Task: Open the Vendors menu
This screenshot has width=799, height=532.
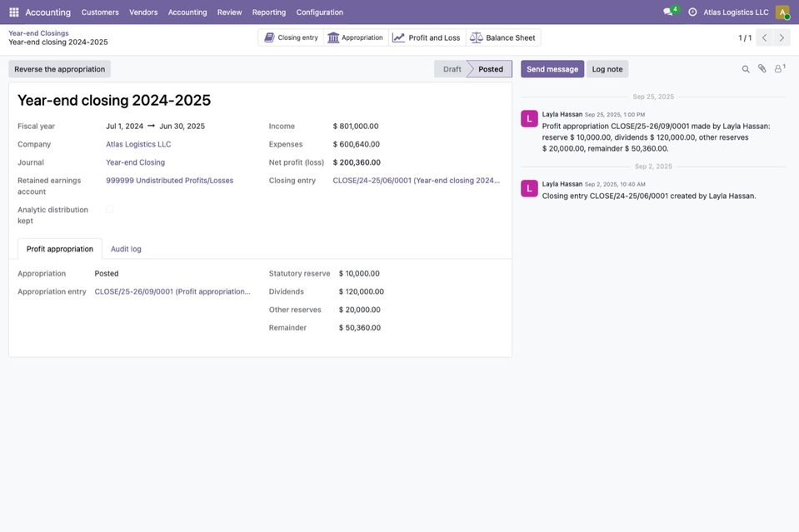Action: [143, 12]
